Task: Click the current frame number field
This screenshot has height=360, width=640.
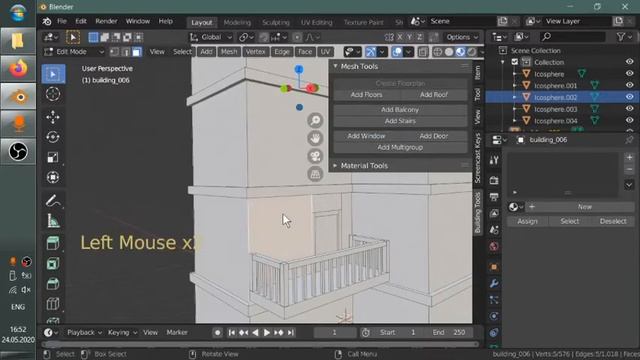Action: click(335, 333)
